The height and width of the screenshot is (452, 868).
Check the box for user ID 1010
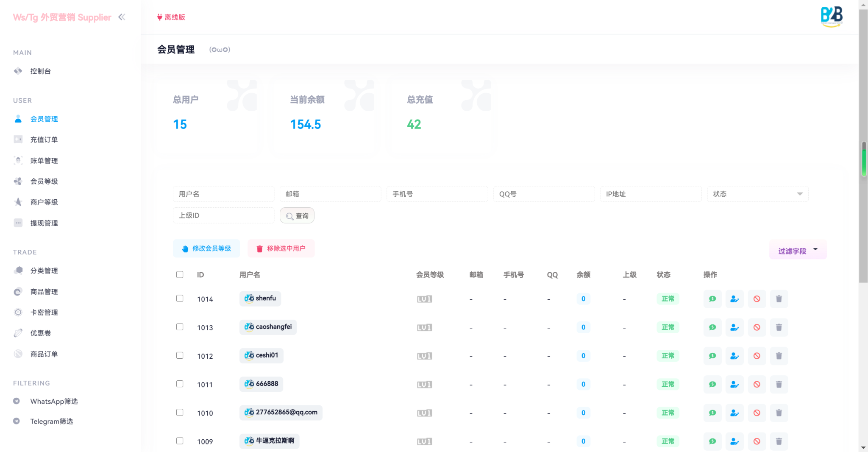(x=180, y=412)
